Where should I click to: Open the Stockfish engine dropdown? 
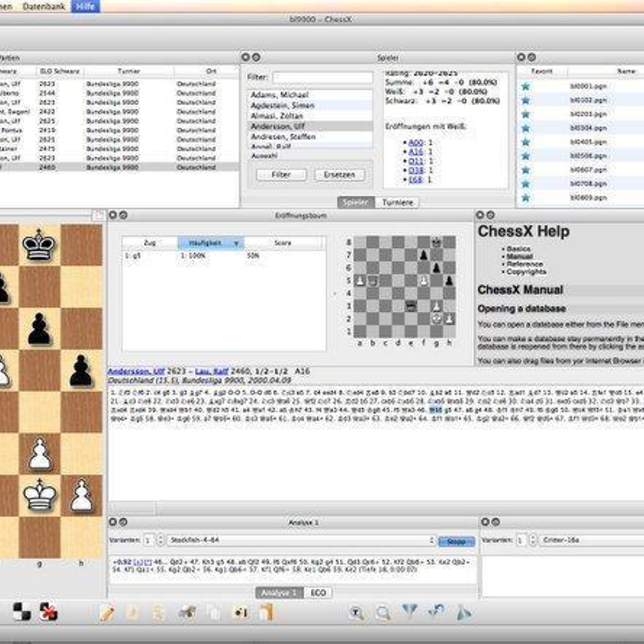point(301,540)
